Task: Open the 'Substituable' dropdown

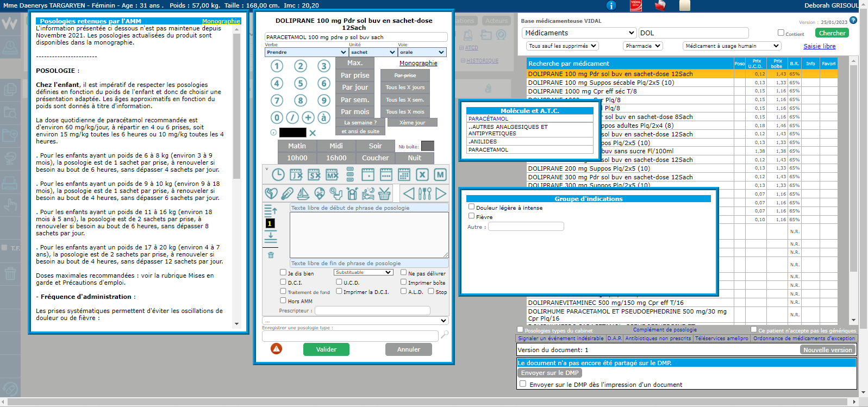Action: [x=363, y=272]
